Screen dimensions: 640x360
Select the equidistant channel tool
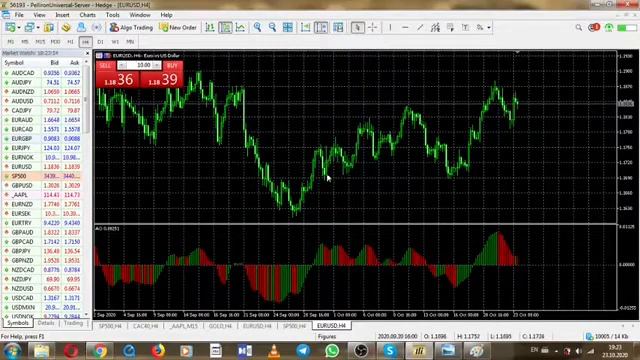pos(435,27)
